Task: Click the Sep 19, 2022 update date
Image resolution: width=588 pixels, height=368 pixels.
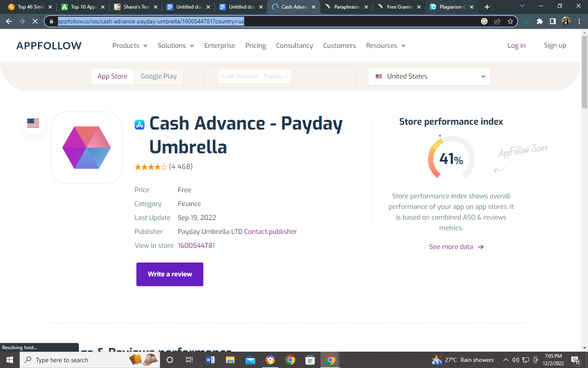Action: coord(197,218)
